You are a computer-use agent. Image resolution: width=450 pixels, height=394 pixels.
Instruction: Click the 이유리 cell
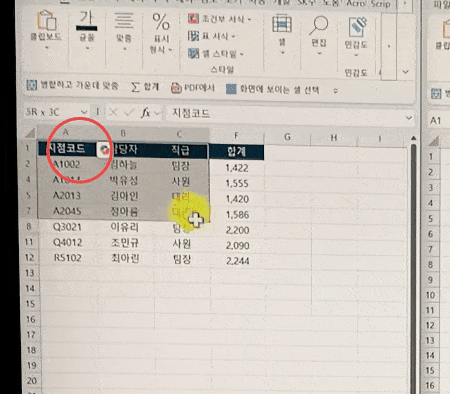[x=125, y=227]
